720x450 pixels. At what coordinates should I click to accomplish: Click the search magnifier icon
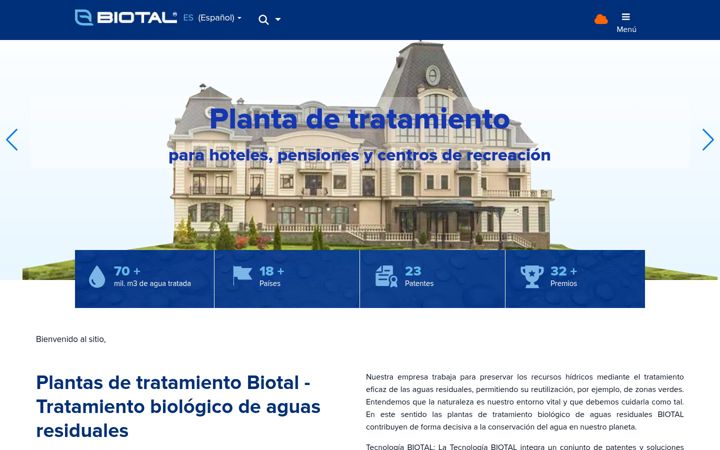tap(263, 20)
